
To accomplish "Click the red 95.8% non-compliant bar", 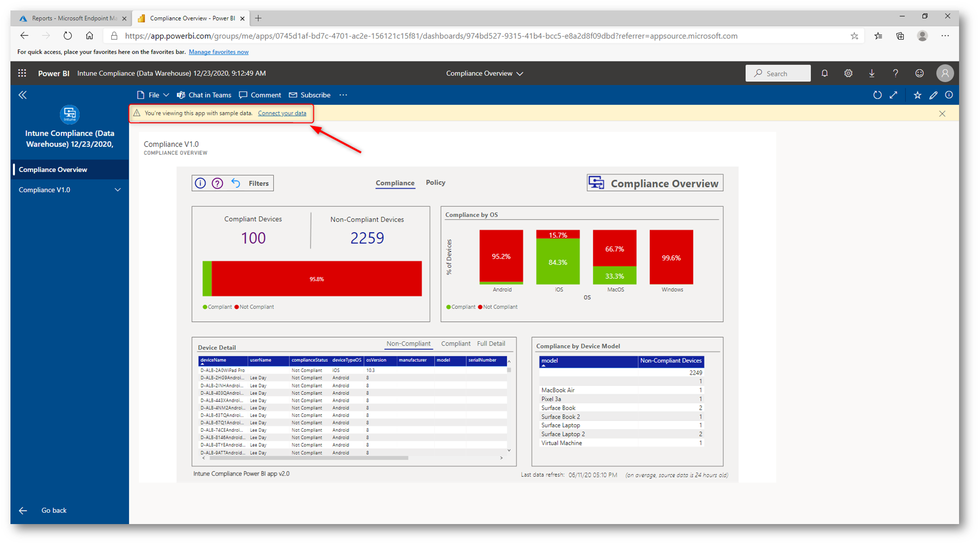I will (317, 279).
